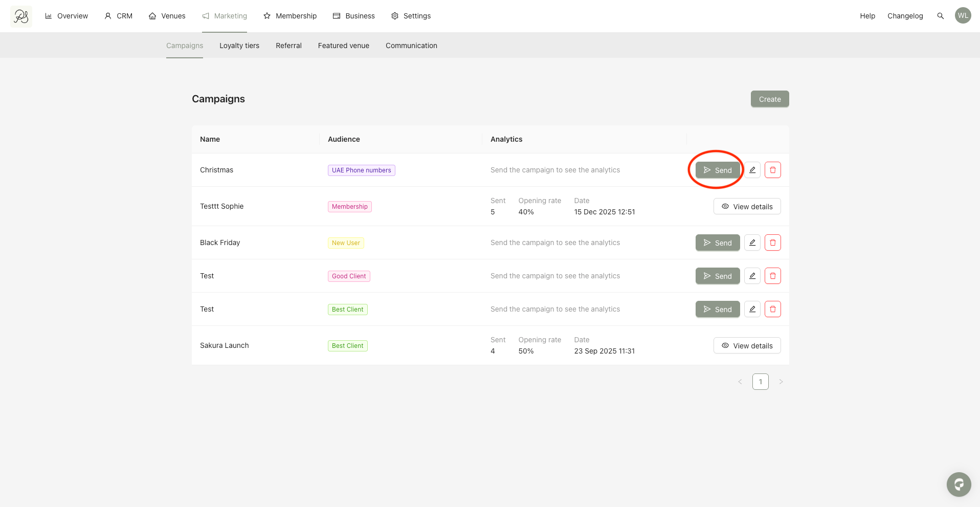Switch to the Loyalty tiers tab
This screenshot has width=980, height=507.
239,46
